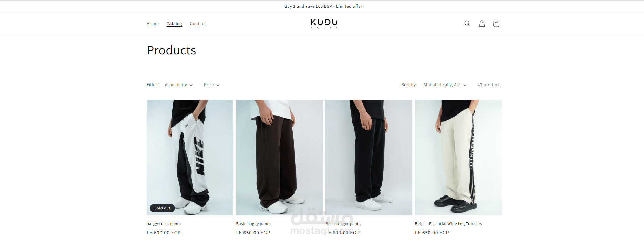
Task: Open the Basic baggy pants title link
Action: (253, 224)
